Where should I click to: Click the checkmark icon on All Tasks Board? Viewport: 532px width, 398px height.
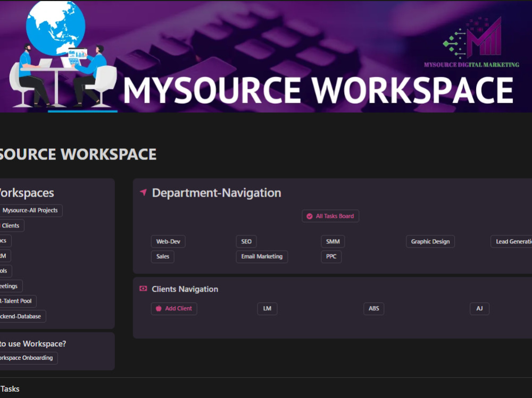tap(310, 216)
